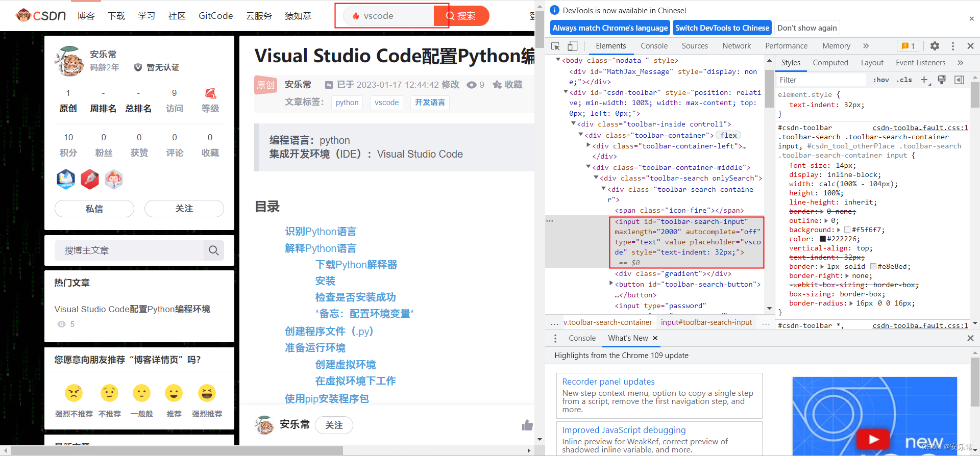Open the Network tab
Screen dimensions: 980x456
737,46
